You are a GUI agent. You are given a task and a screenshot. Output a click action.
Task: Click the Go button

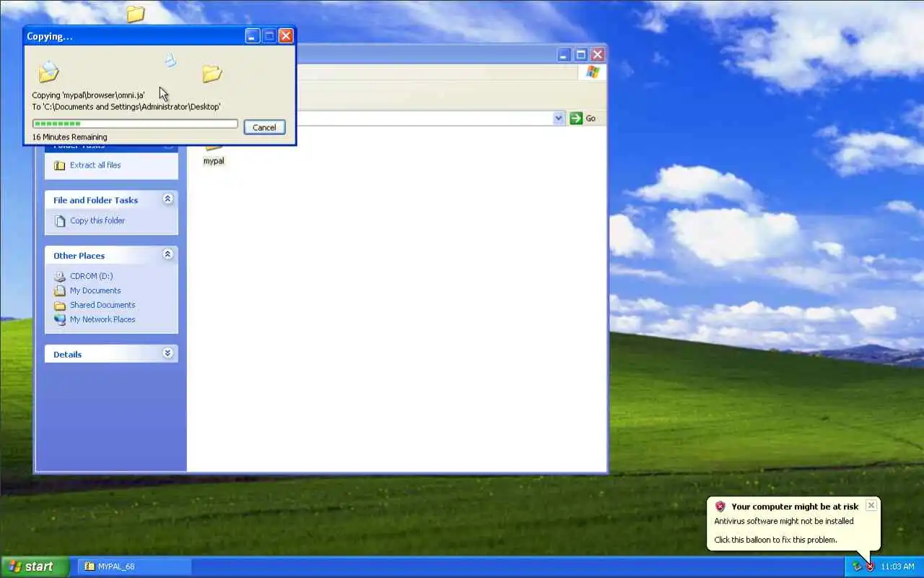click(583, 118)
